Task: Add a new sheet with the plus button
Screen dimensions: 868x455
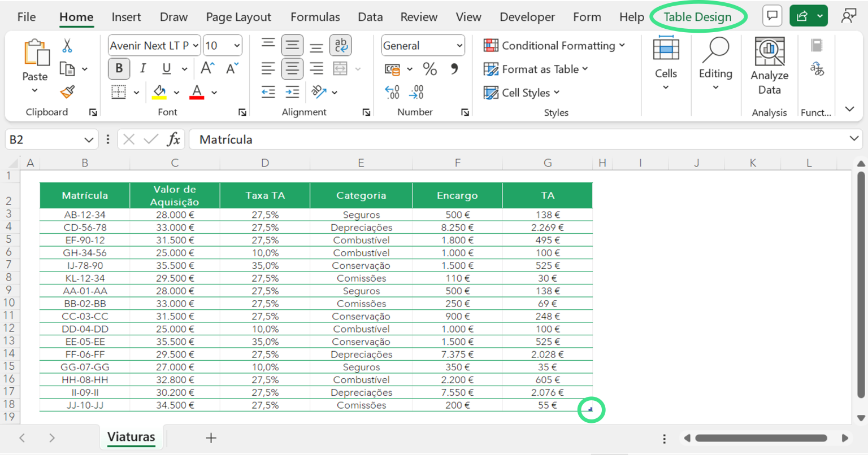Action: click(210, 438)
